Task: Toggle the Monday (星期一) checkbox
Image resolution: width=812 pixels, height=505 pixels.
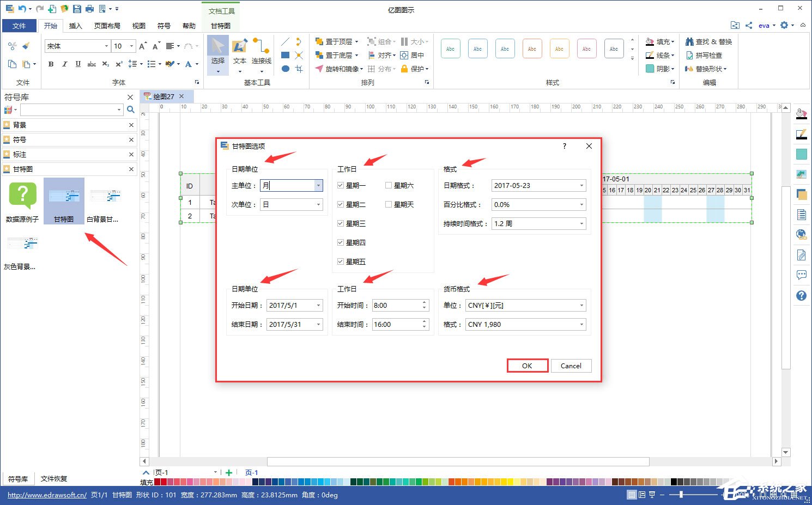Action: [340, 185]
